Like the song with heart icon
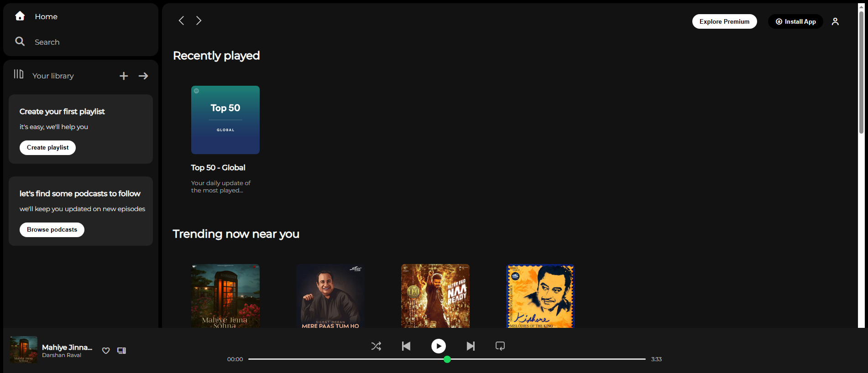This screenshot has height=373, width=868. click(106, 351)
